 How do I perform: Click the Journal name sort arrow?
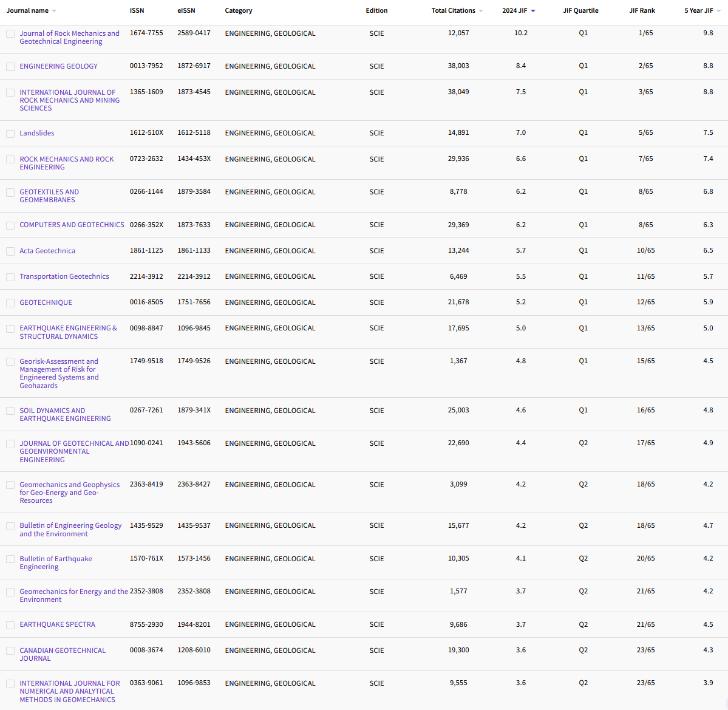click(53, 10)
